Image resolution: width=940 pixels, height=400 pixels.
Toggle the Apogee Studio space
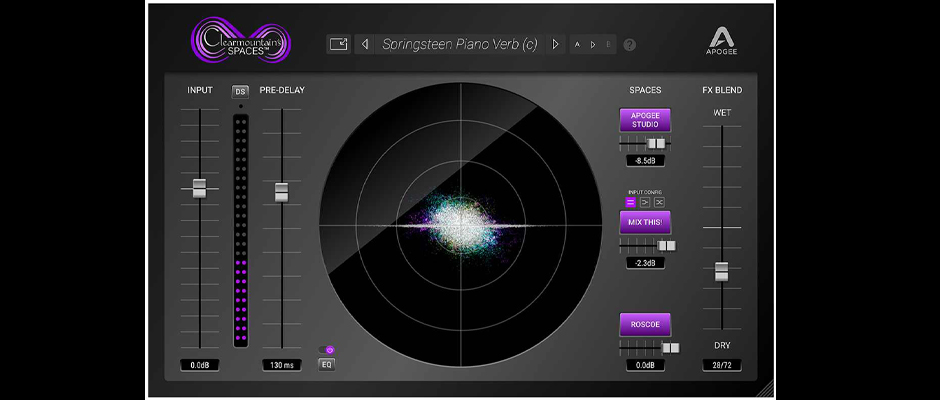[x=645, y=120]
